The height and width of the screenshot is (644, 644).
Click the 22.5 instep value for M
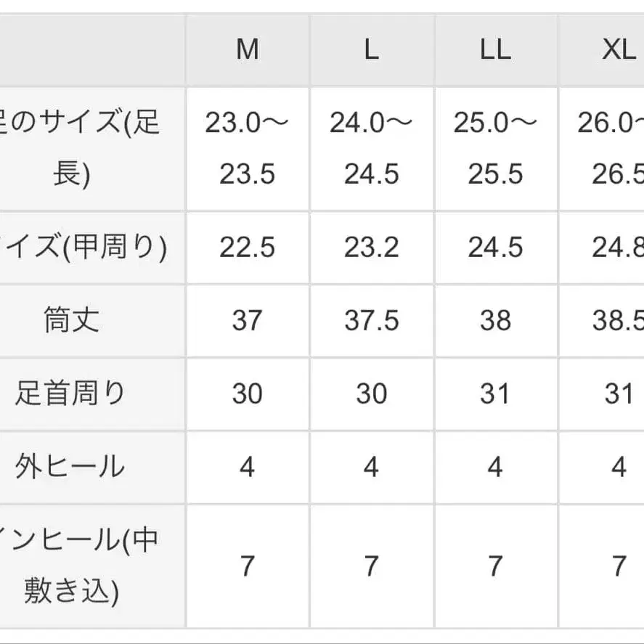(247, 248)
